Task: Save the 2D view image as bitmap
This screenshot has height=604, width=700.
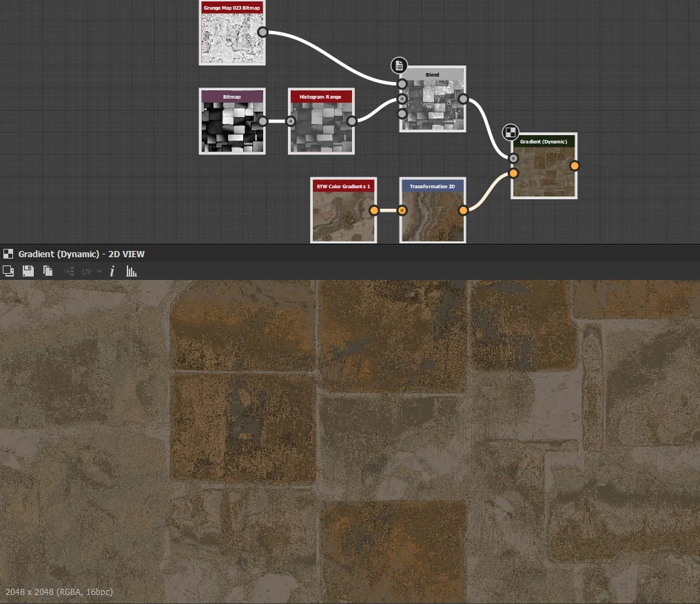Action: click(28, 271)
